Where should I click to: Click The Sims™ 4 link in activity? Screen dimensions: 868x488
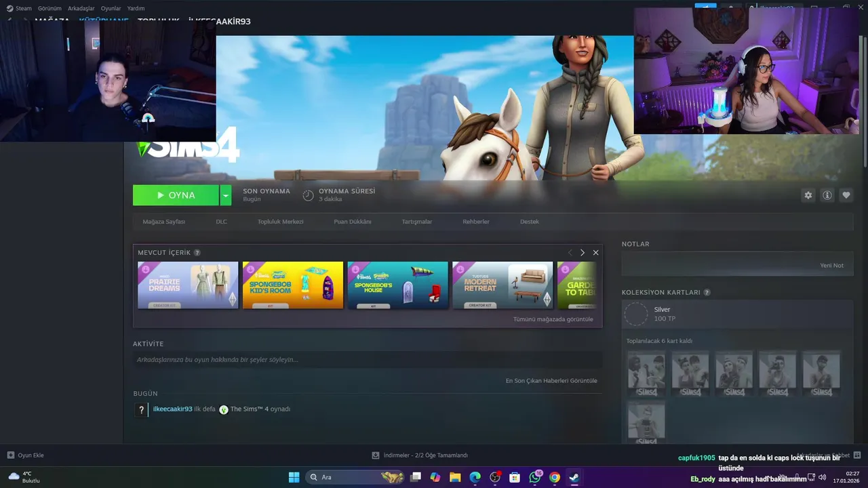tap(250, 409)
